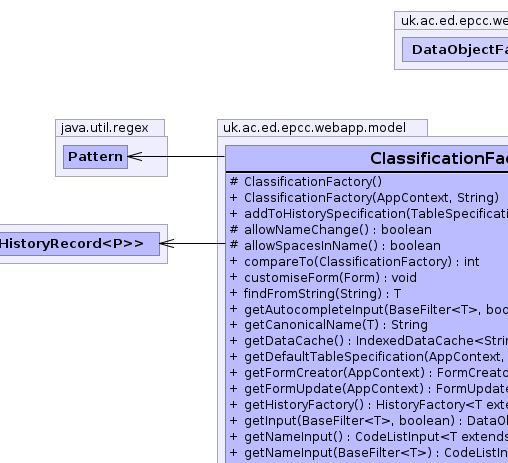Select customiseForm(Form) : void method
The height and width of the screenshot is (463, 508).
(323, 278)
